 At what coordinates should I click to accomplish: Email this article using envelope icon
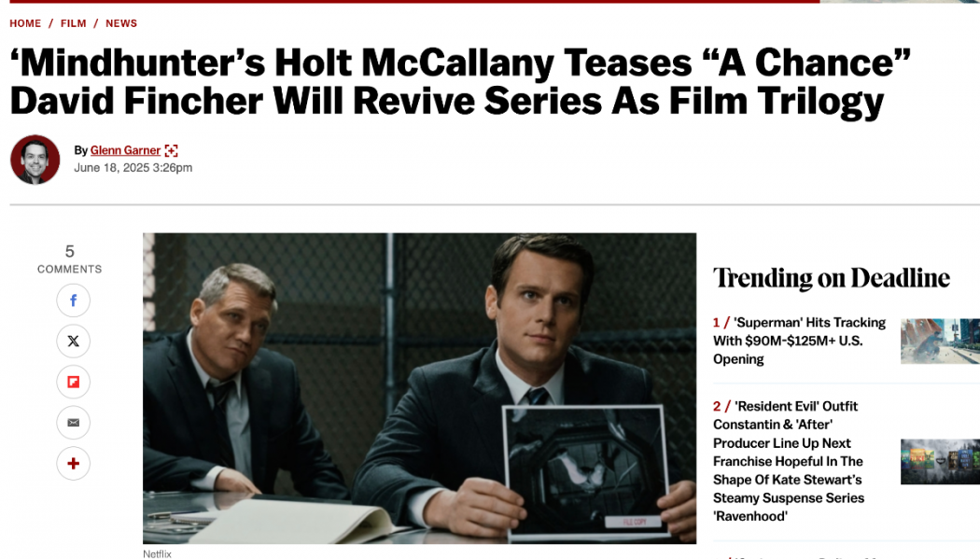coord(73,423)
